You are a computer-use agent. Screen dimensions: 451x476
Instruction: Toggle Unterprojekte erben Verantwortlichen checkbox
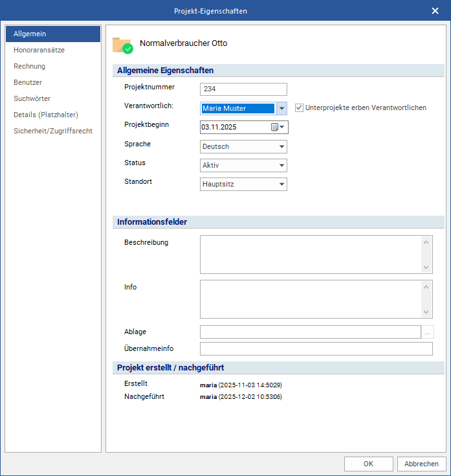(299, 108)
